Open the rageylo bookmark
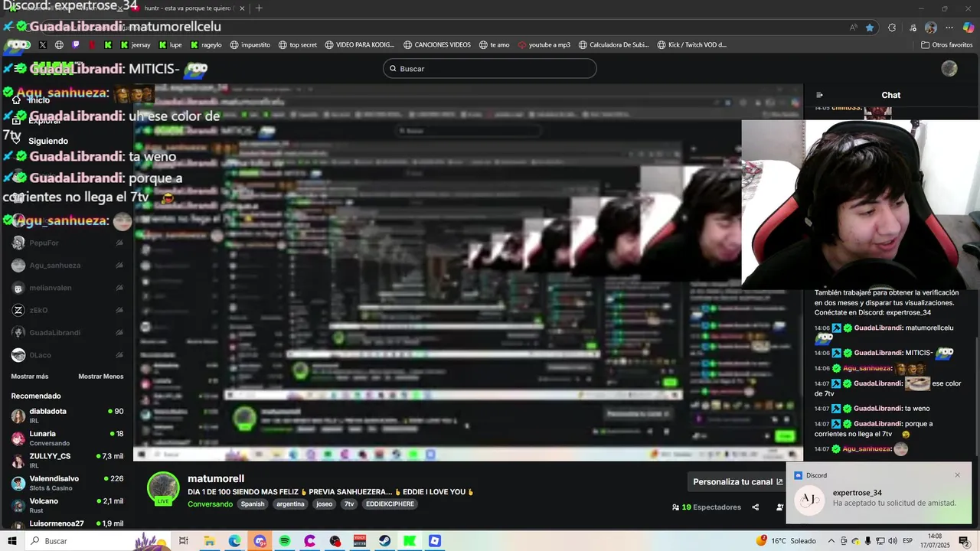This screenshot has width=980, height=551. 206,45
